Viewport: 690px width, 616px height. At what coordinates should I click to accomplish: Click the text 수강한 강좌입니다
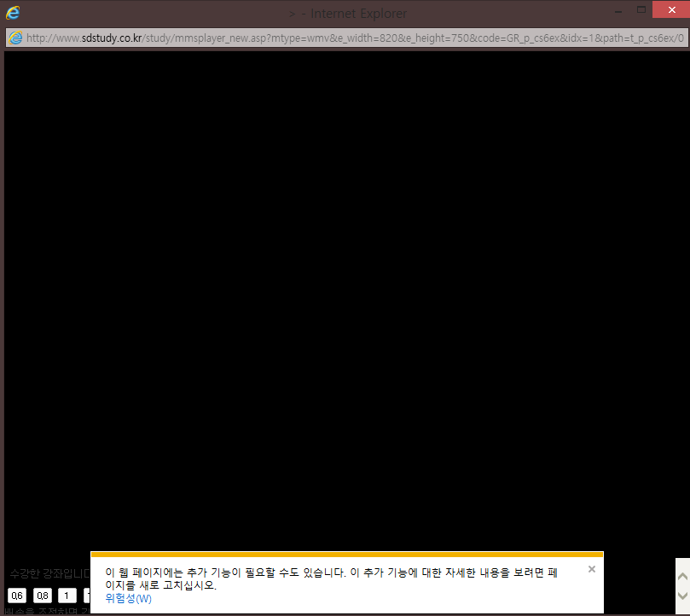tap(50, 573)
